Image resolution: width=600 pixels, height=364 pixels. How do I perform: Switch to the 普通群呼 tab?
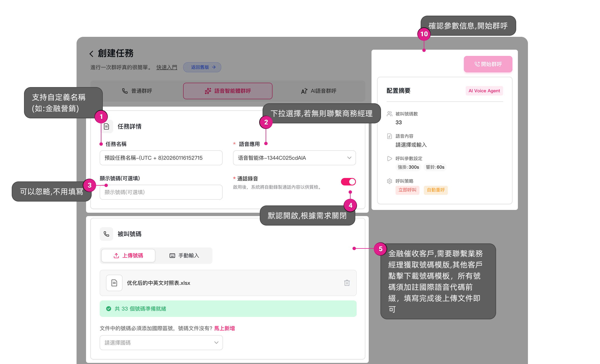pos(137,91)
